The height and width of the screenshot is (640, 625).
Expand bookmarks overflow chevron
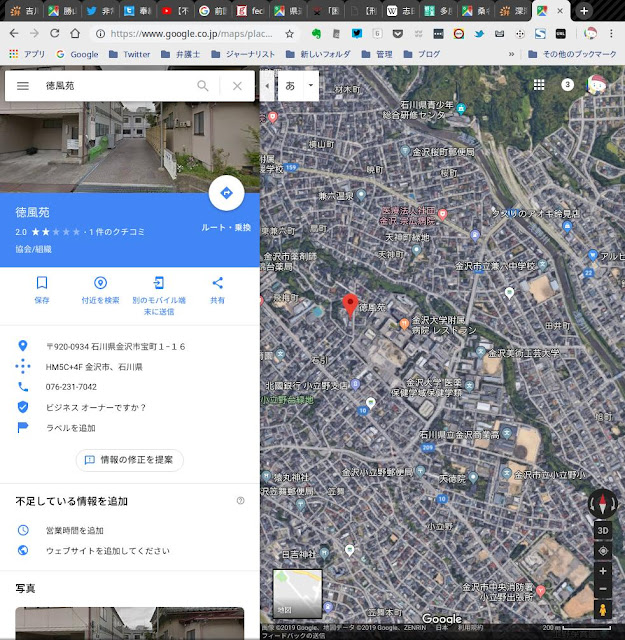[511, 54]
